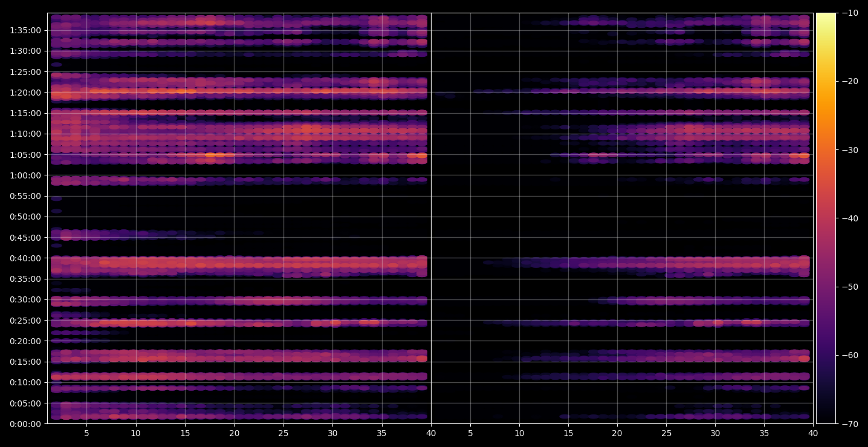Click the 0:30:00 time axis label
Viewport: 868px width, 447px height.
(25, 299)
